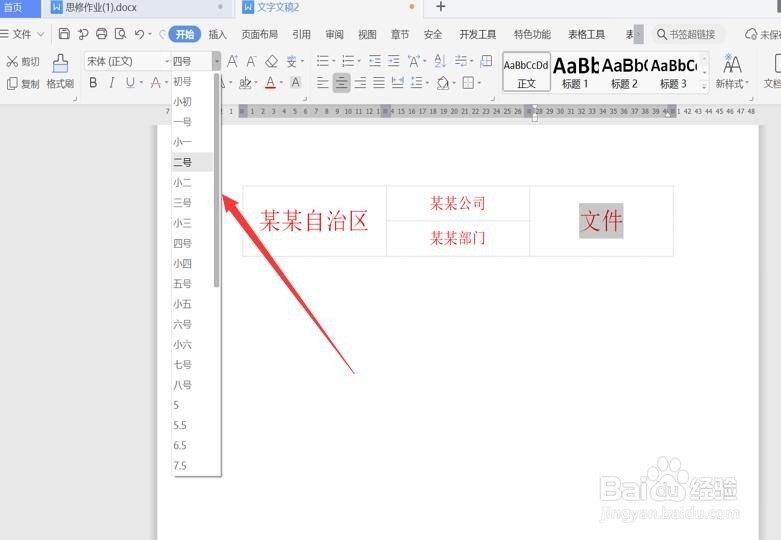Apply justified alignment
The image size is (781, 540).
pyautogui.click(x=379, y=83)
